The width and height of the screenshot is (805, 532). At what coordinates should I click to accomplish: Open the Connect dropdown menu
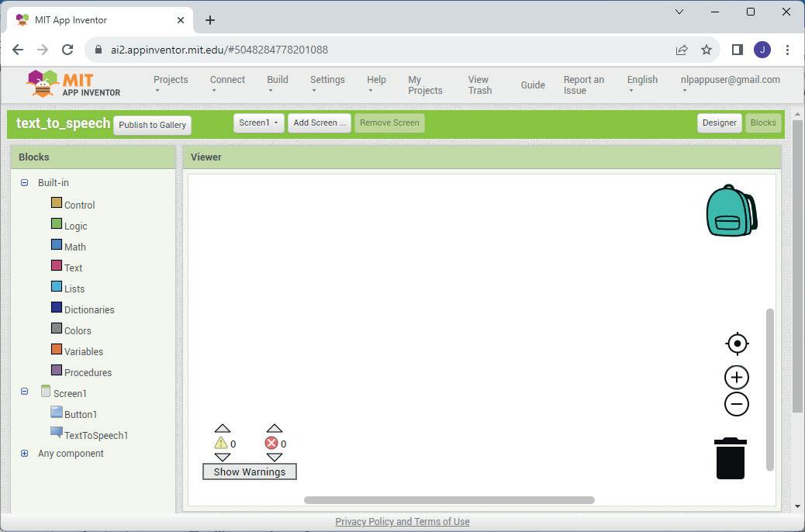click(227, 85)
